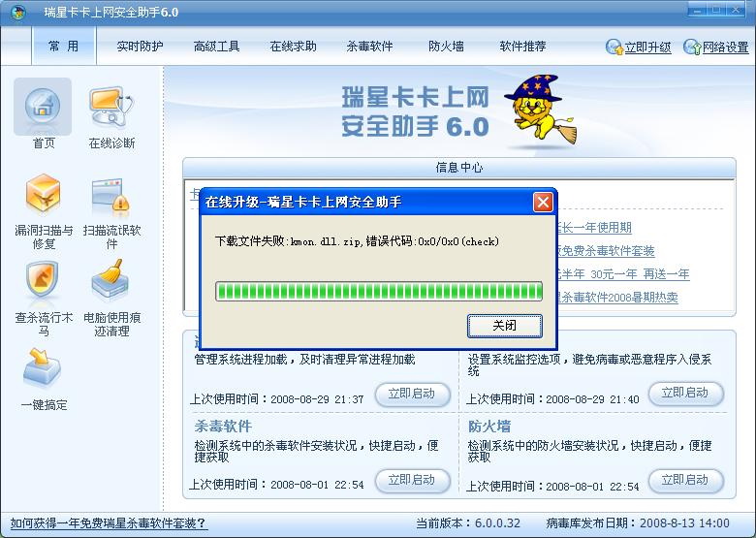Viewport: 756px width, 538px height.
Task: Launch 漏洞扫描与修复 vulnerability scan icon
Action: (x=43, y=194)
